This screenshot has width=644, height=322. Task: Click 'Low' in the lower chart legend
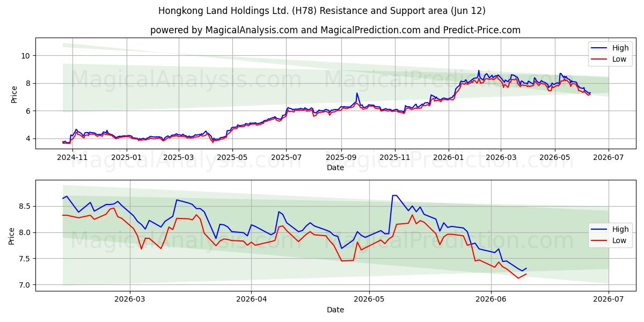point(619,240)
